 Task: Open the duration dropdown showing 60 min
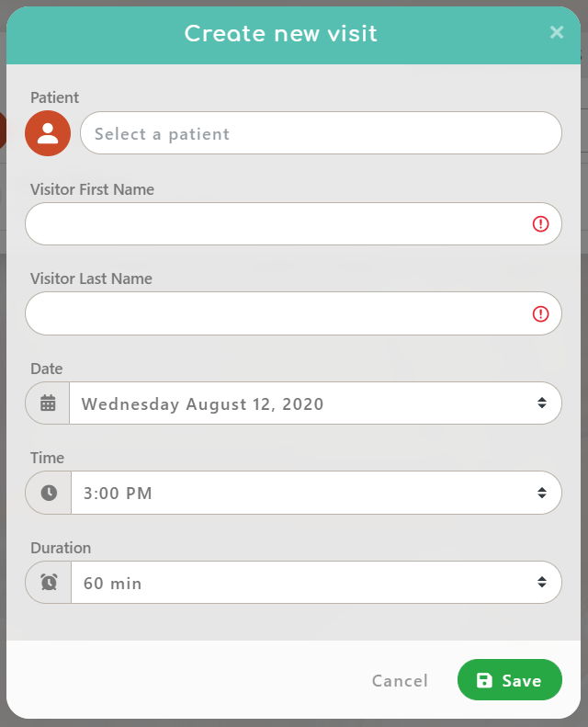point(303,583)
